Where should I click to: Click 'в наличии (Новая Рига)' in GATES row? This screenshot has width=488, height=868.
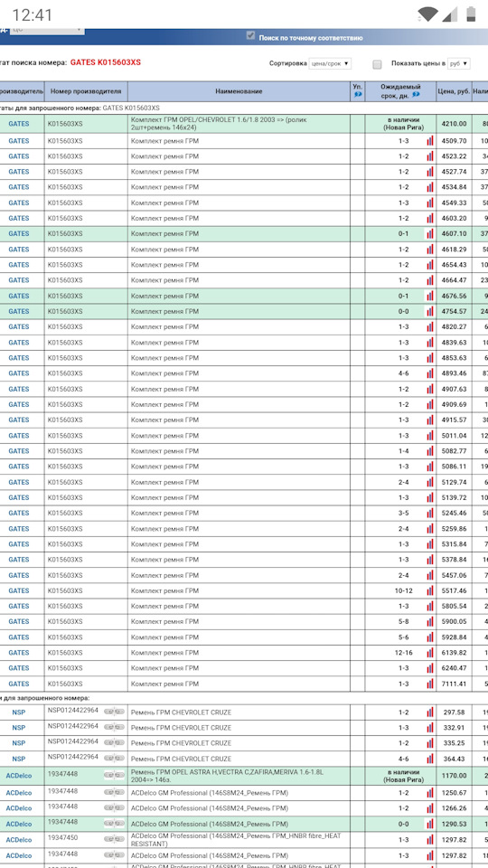pos(401,124)
